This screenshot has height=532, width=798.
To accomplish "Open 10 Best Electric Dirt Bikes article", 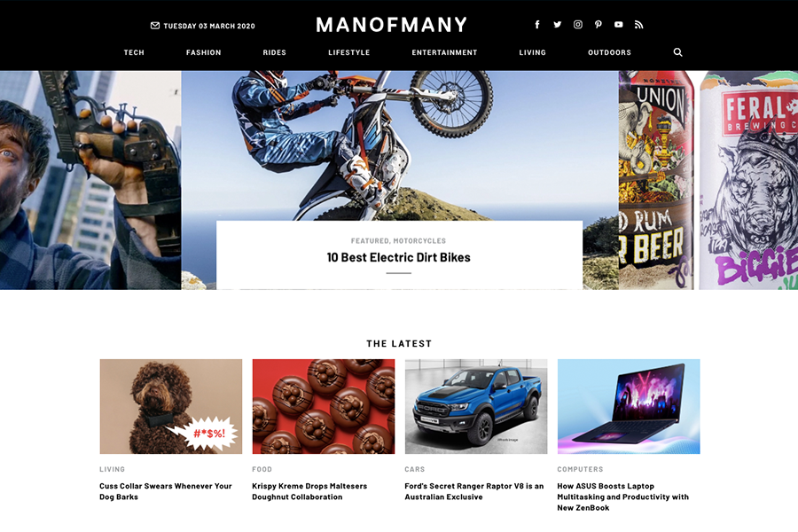I will 398,258.
